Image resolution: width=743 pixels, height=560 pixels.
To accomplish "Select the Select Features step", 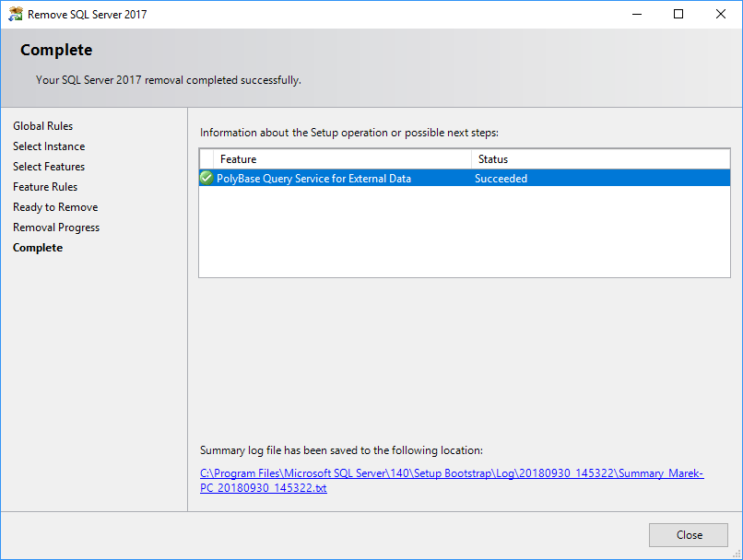I will (x=49, y=166).
